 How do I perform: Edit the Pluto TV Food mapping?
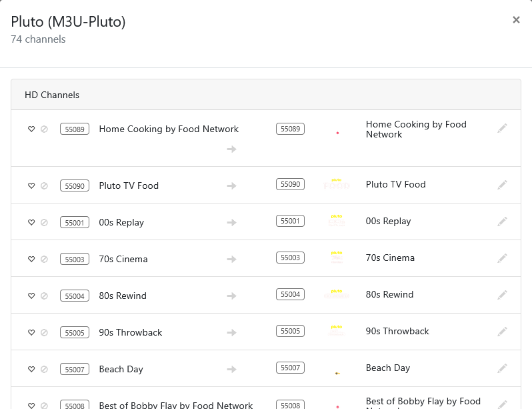(502, 185)
